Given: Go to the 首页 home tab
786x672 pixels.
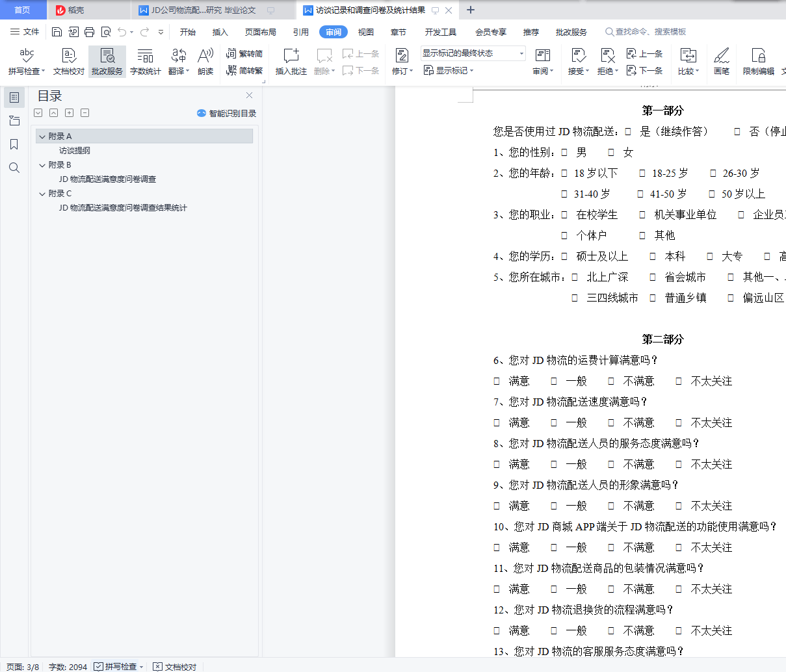Looking at the screenshot, I should [x=23, y=10].
